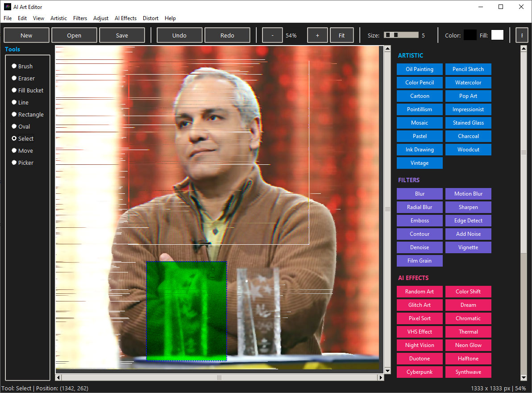Open the Filters menu

[x=80, y=18]
